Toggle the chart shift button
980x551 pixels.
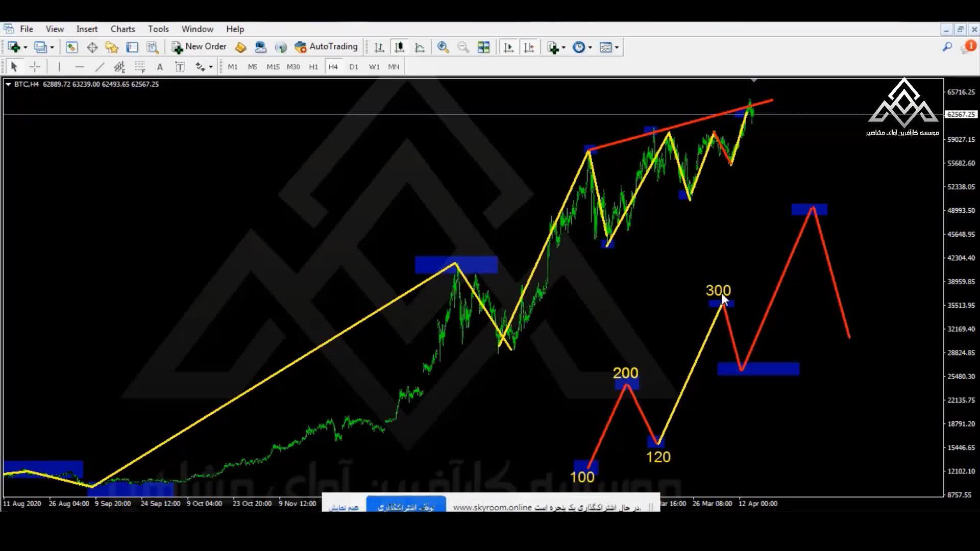point(529,47)
